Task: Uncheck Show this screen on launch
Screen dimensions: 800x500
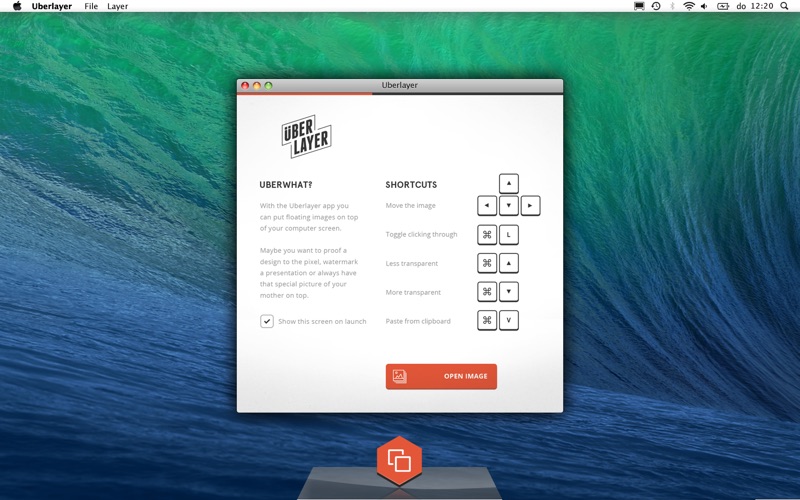Action: [267, 321]
